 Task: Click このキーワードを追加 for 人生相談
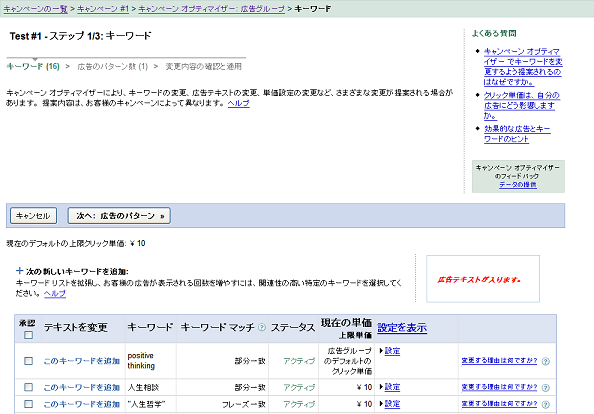[82, 387]
